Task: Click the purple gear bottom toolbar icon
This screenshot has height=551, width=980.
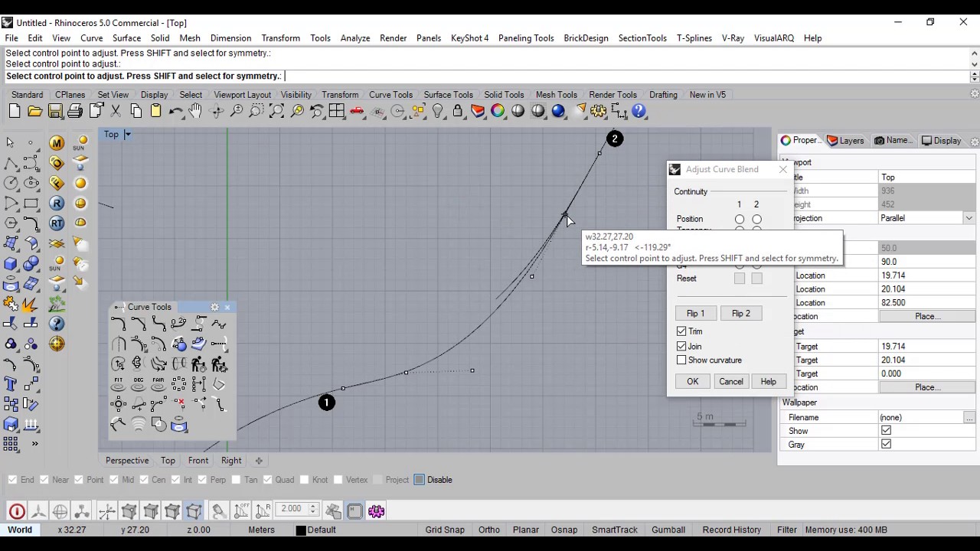Action: tap(376, 511)
